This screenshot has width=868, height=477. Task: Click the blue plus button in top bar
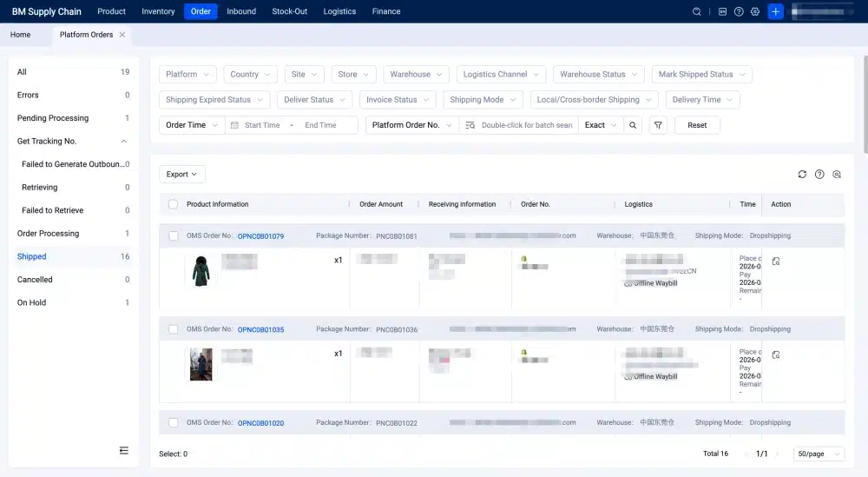pos(775,11)
